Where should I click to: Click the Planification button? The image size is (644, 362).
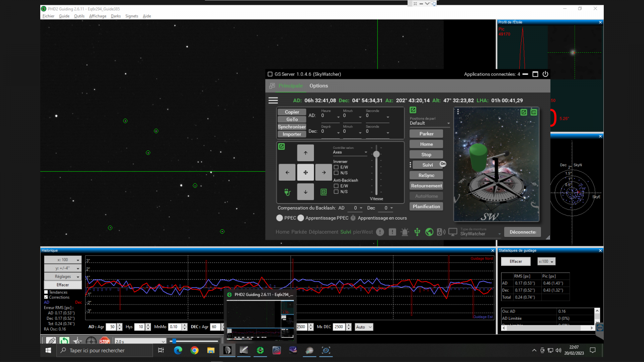click(x=426, y=206)
